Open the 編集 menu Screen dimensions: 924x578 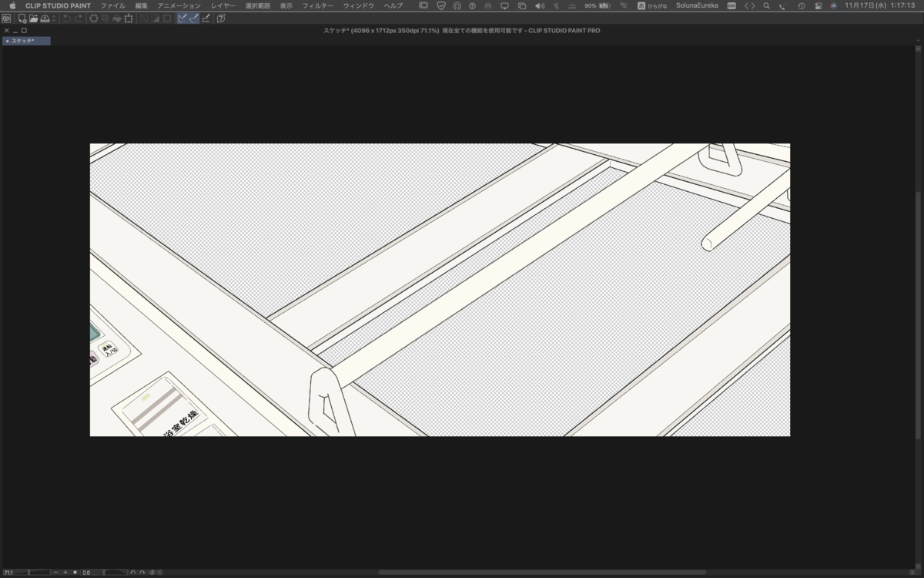(142, 5)
